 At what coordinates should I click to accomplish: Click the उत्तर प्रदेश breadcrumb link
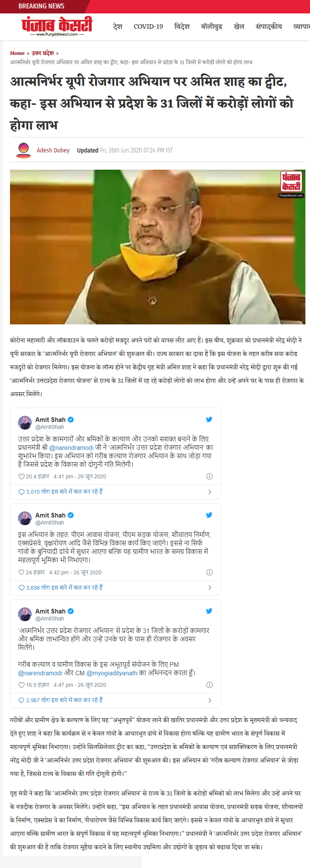tap(43, 53)
